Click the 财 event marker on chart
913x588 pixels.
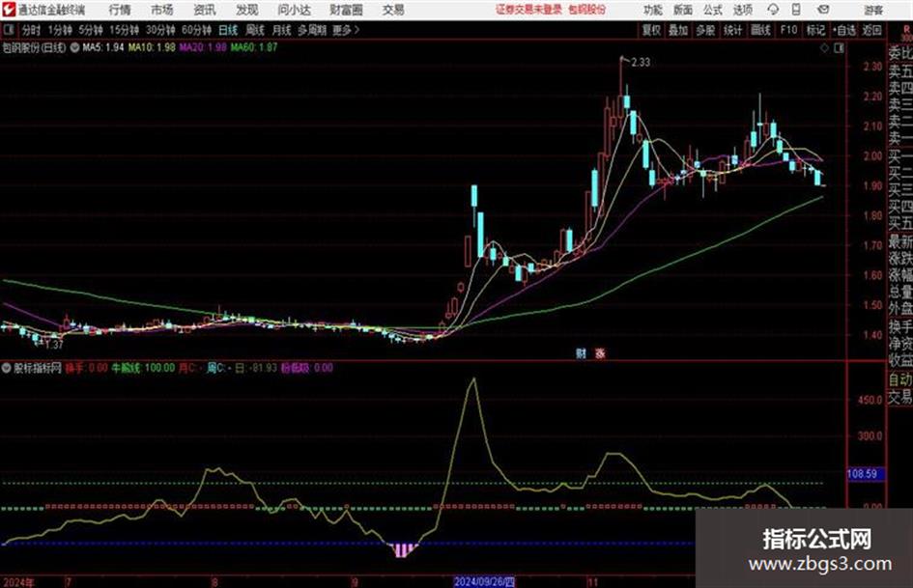click(581, 353)
